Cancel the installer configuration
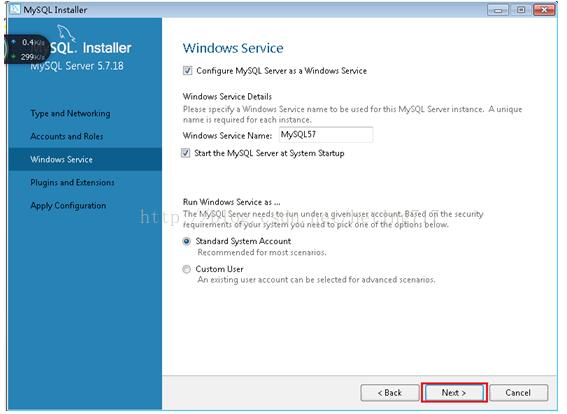Viewport: 567px width, 414px height. 519,393
